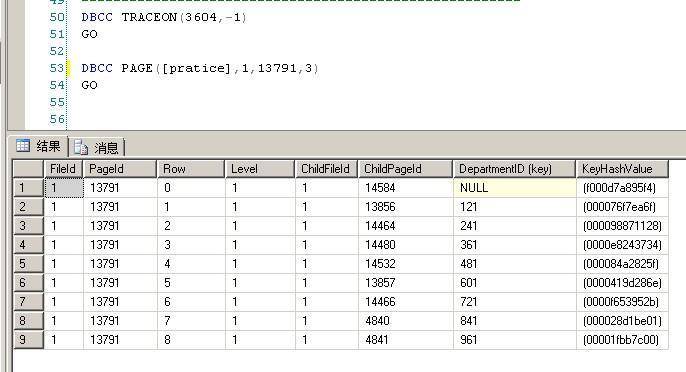
Task: Click the Level column header
Action: 260,169
